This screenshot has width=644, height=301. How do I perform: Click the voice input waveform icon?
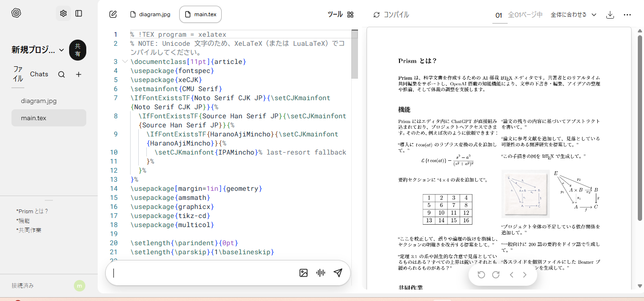[x=321, y=273]
